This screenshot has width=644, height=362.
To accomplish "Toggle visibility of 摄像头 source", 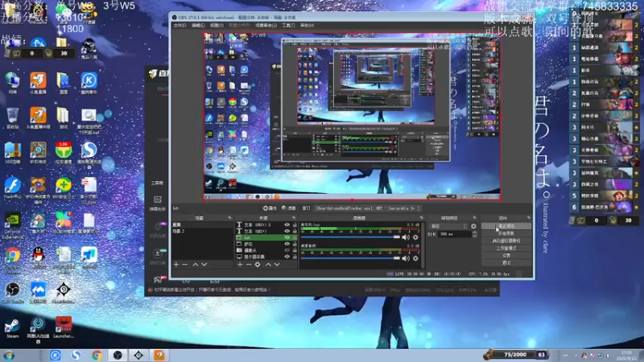I will coord(287,250).
